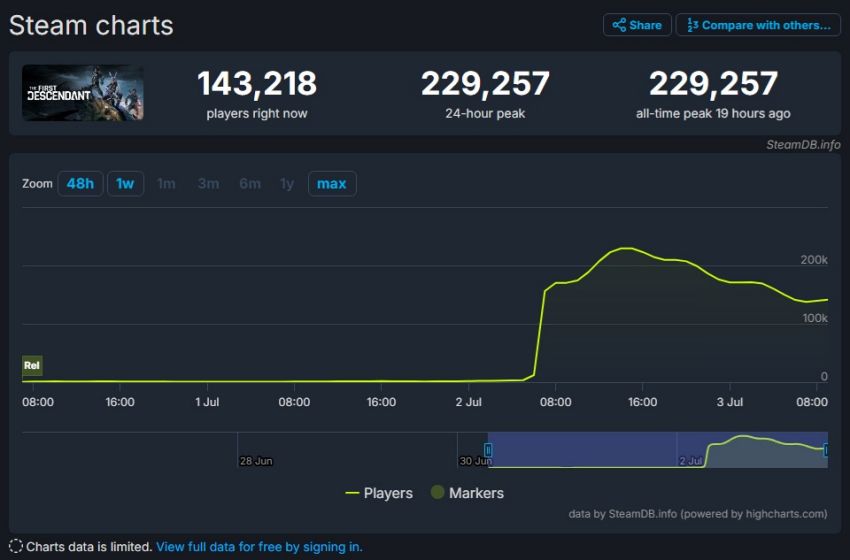Grab the right navigator range handle
This screenshot has width=850, height=560.
(x=826, y=450)
